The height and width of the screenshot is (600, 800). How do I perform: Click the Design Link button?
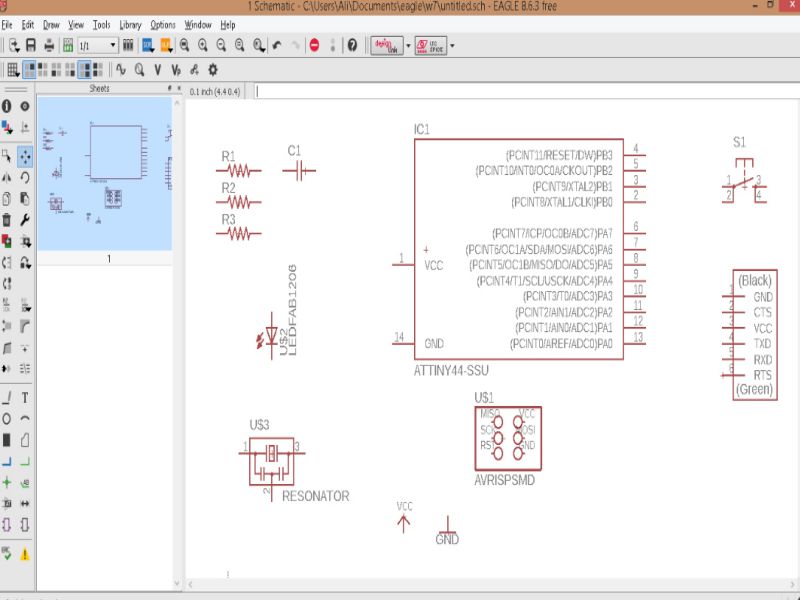pos(387,45)
